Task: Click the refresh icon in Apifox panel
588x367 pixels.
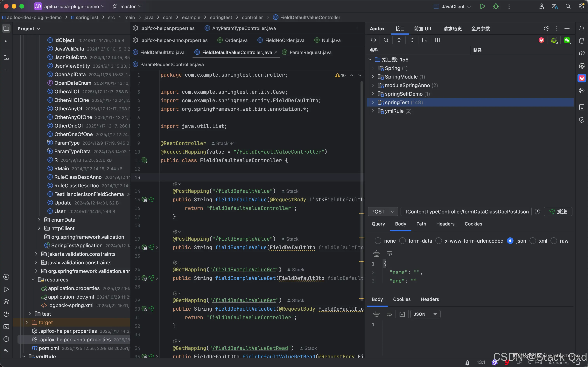Action: [373, 40]
